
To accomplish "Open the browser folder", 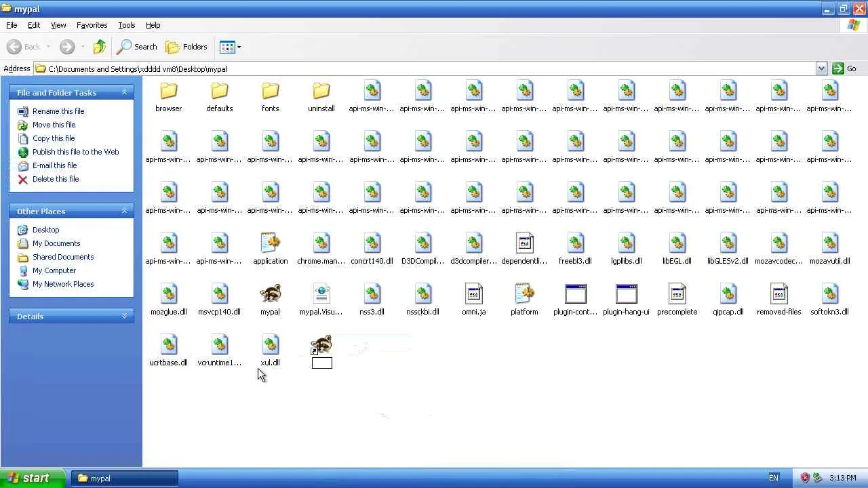I will click(168, 97).
